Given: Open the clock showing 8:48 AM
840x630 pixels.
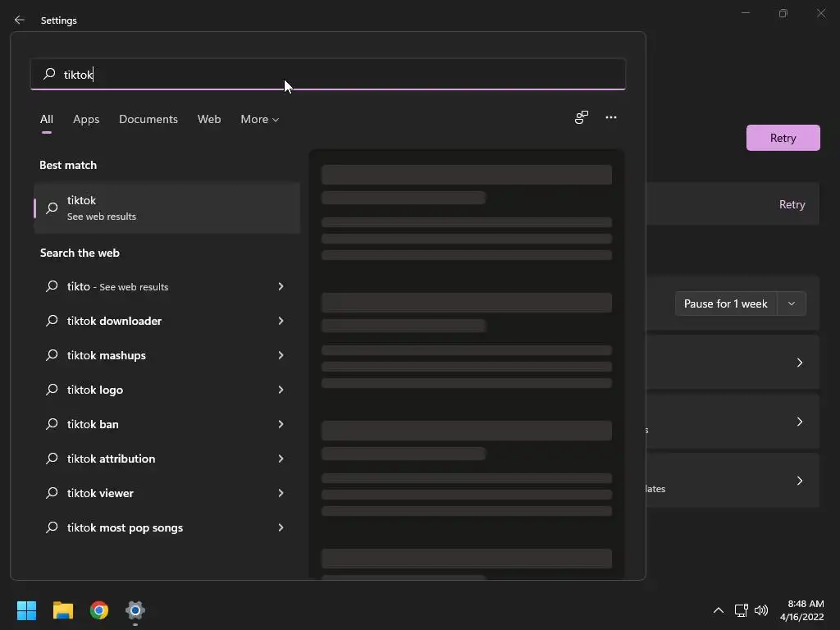Looking at the screenshot, I should 801,610.
